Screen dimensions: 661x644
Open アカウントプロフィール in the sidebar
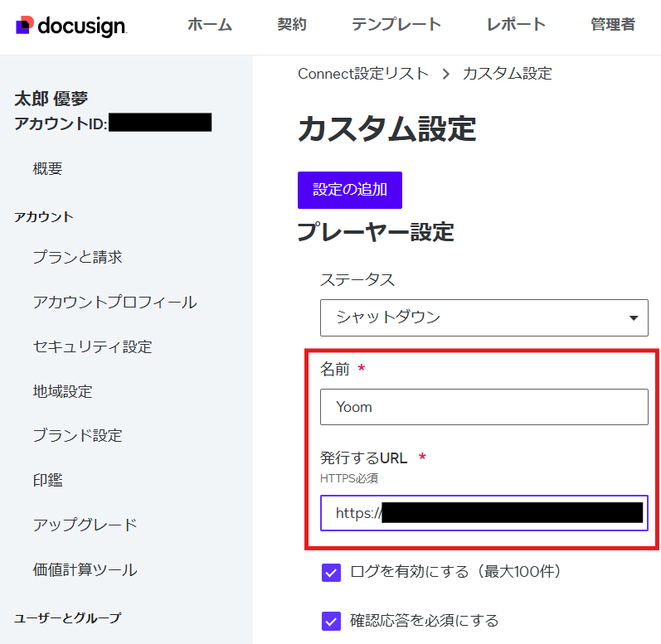[x=114, y=302]
